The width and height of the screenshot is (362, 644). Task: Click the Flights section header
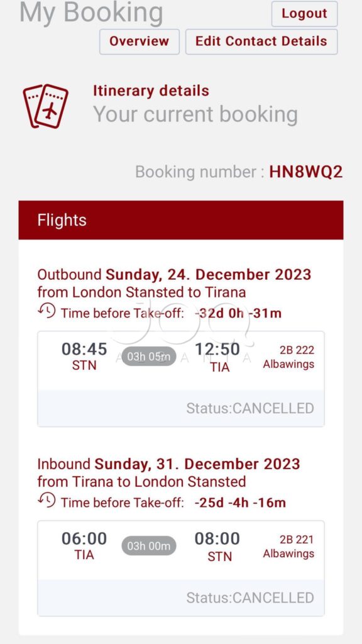tap(181, 220)
